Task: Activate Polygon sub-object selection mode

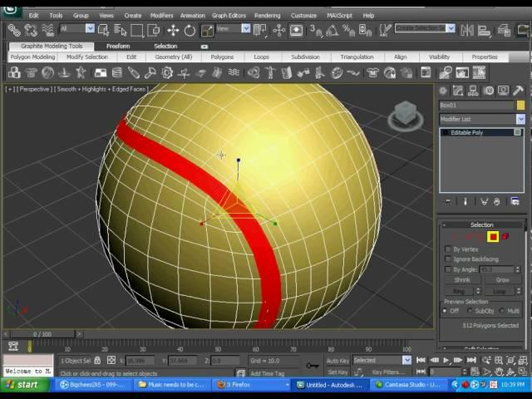Action: (x=493, y=237)
